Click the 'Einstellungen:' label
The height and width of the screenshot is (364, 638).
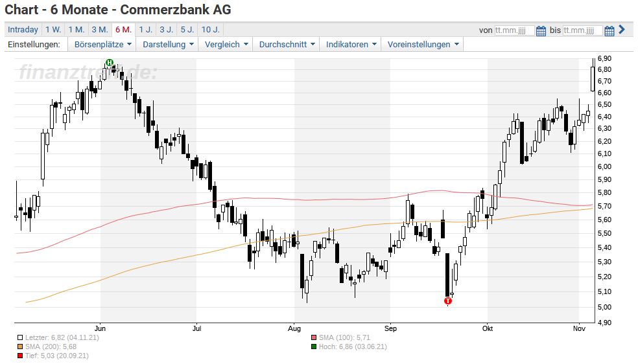[x=34, y=44]
